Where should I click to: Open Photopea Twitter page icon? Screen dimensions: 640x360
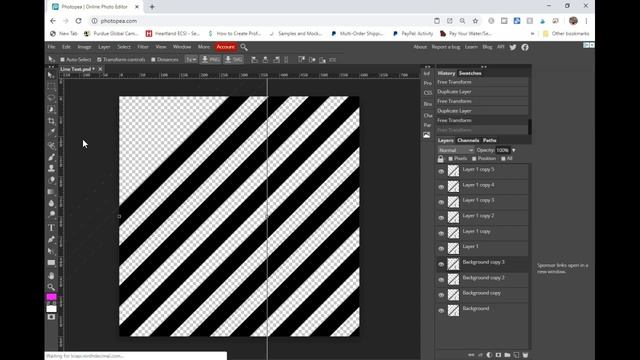pos(513,47)
